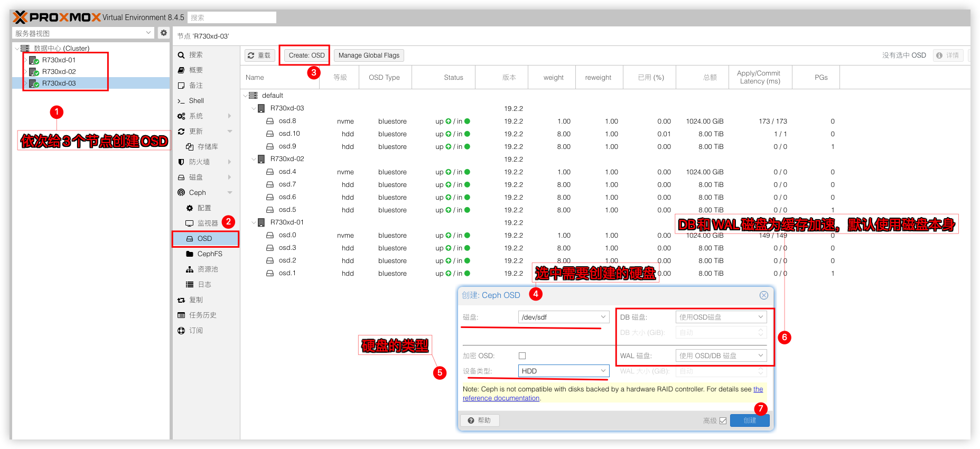Click the book icon for 概要 in node menu
The height and width of the screenshot is (449, 980).
click(181, 70)
